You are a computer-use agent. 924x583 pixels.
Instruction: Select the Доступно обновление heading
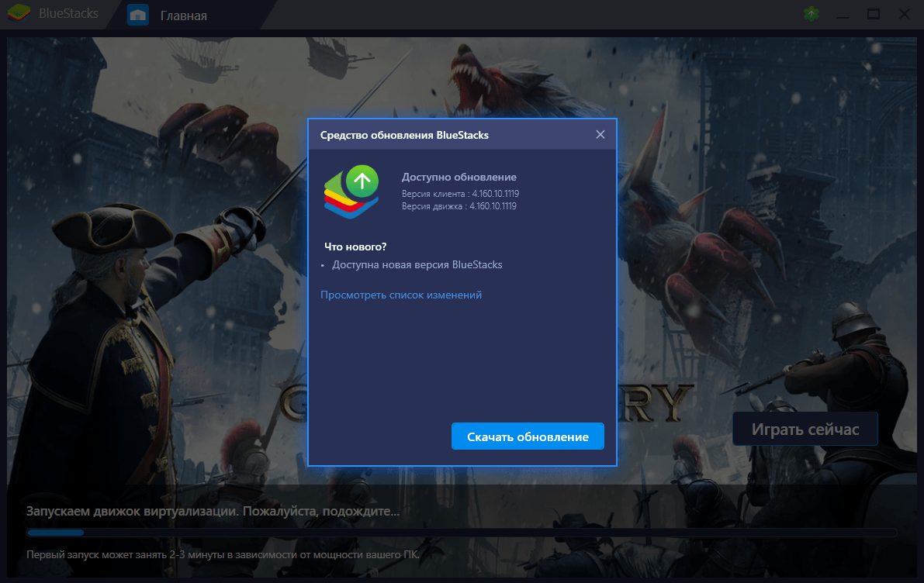(459, 177)
